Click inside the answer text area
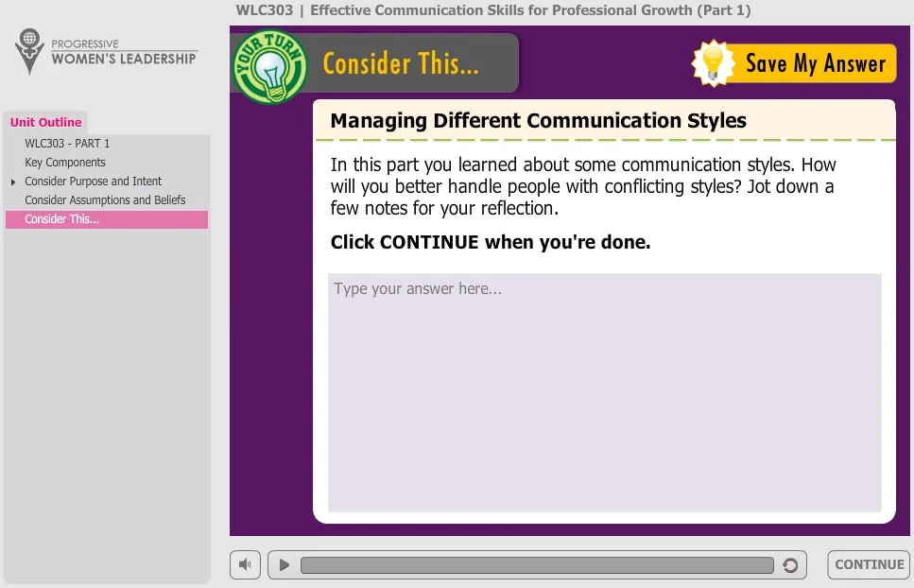The image size is (914, 588). [x=605, y=392]
